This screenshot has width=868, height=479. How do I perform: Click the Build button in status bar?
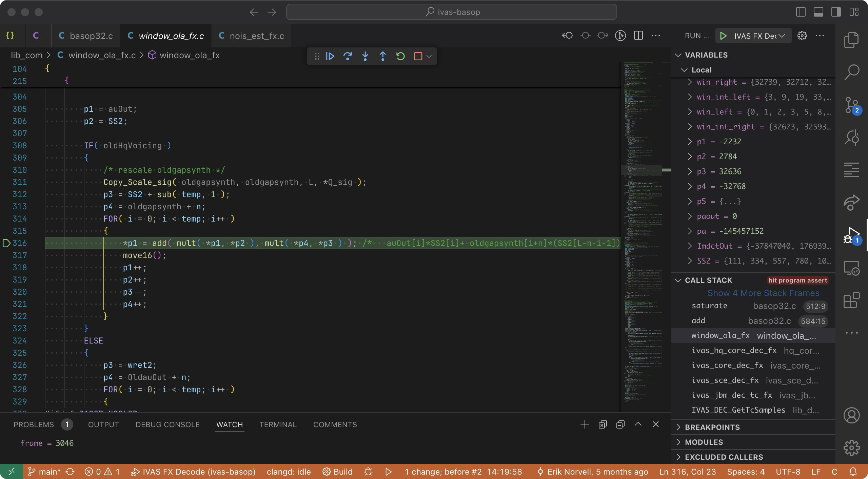[337, 472]
